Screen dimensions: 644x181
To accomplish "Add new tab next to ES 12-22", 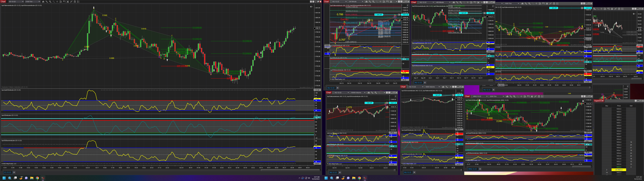I will (x=14, y=172).
